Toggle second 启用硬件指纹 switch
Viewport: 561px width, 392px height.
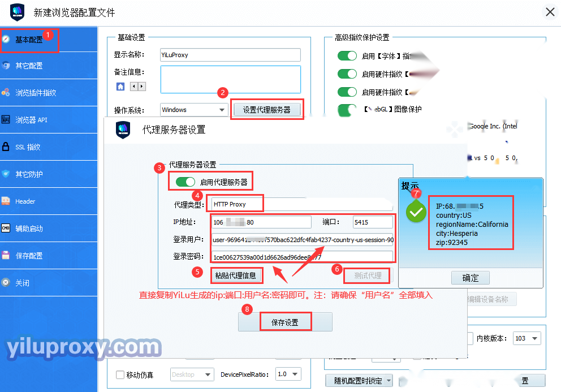click(x=347, y=92)
